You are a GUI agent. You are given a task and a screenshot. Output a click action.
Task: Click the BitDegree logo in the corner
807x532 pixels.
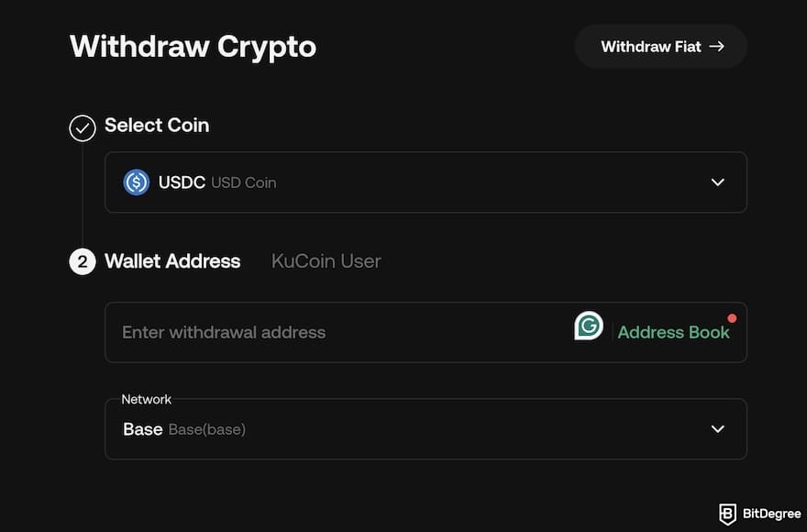[761, 514]
